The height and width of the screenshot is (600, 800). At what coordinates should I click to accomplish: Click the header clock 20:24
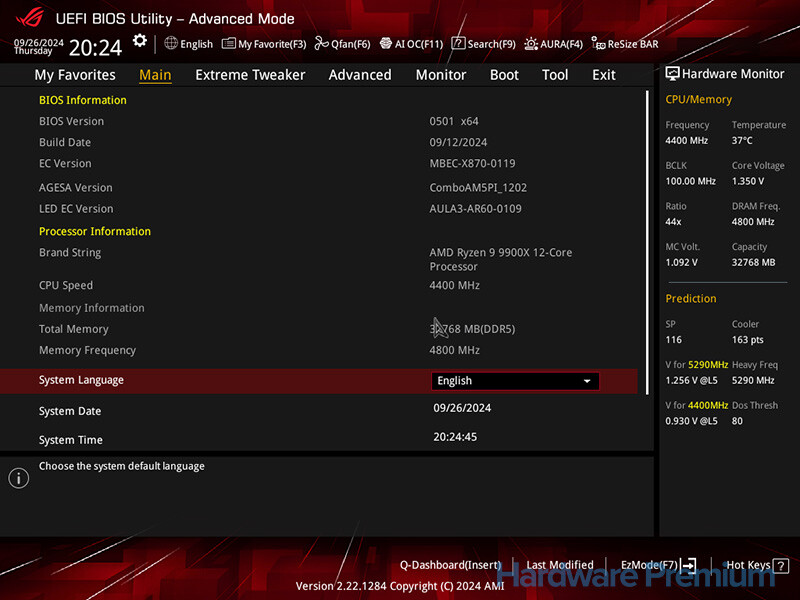click(95, 48)
